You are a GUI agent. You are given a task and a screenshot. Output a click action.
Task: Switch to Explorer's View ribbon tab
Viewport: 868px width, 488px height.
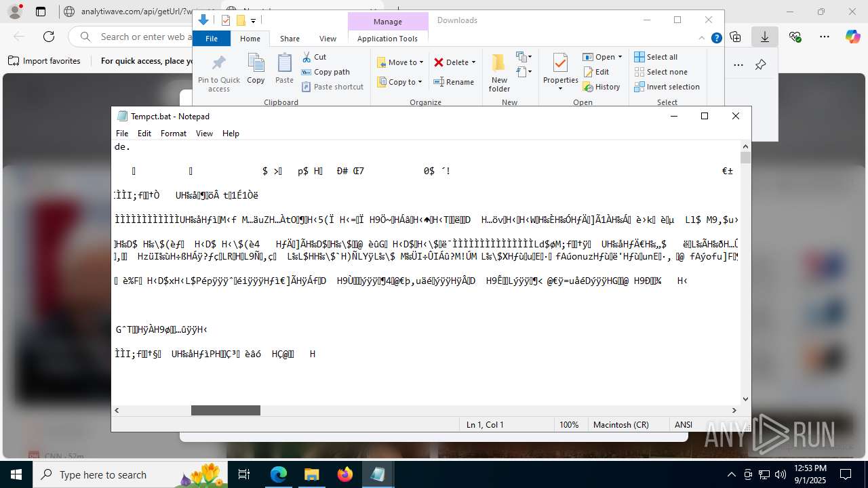pos(328,39)
